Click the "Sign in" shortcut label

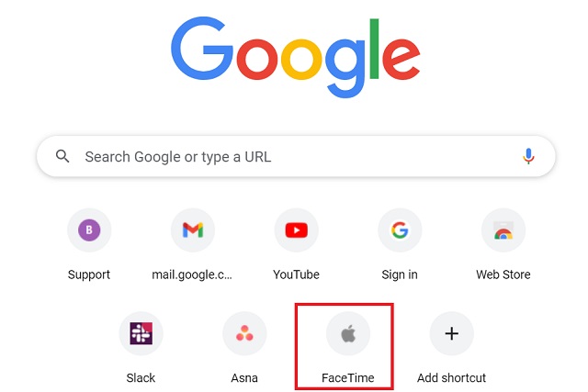[x=400, y=274]
